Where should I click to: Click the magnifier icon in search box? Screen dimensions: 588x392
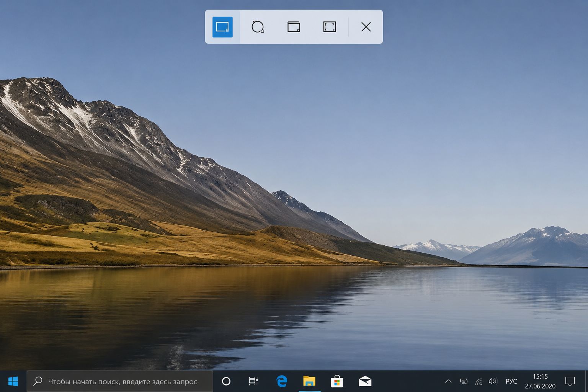point(38,381)
